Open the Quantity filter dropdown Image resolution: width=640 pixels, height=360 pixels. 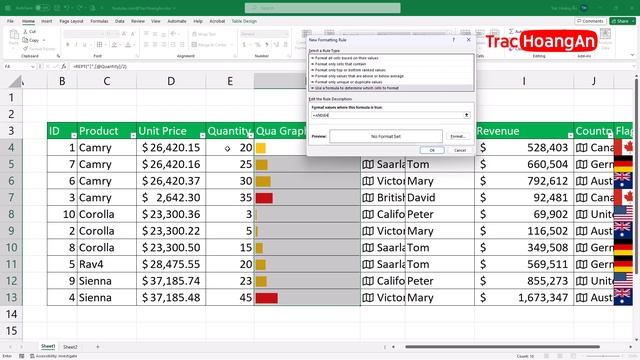click(251, 135)
